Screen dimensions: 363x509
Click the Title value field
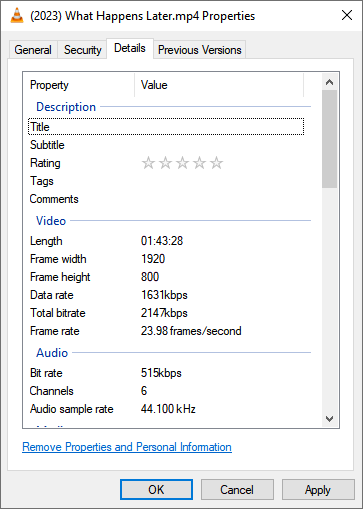coord(220,127)
